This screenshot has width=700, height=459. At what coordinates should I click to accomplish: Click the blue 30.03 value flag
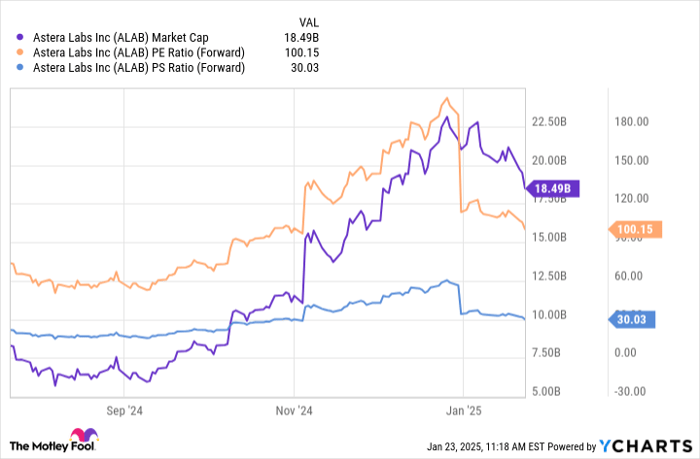632,319
